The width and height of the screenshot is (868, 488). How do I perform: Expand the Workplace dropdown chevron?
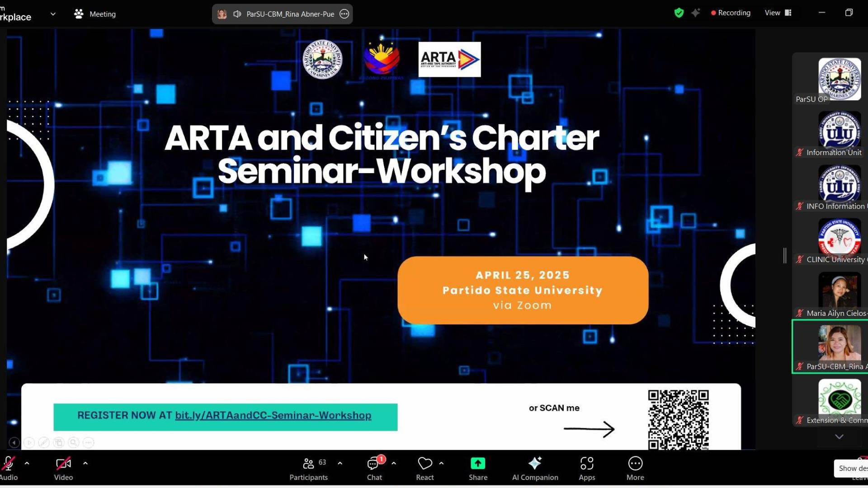click(x=53, y=14)
